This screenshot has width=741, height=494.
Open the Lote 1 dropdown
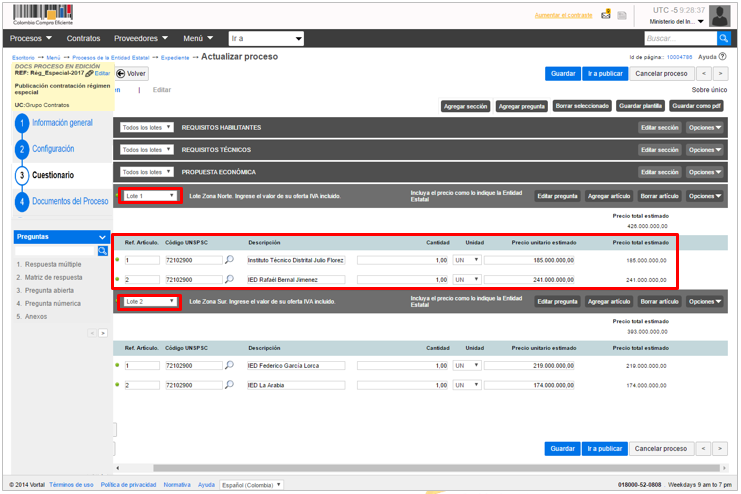pyautogui.click(x=150, y=196)
